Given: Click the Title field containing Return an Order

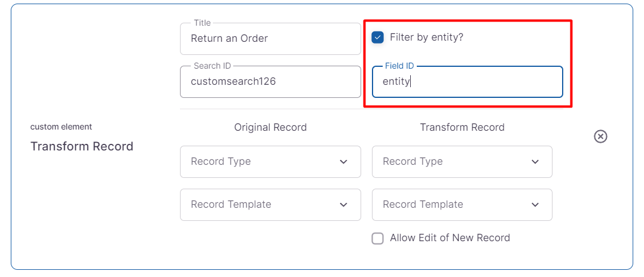Looking at the screenshot, I should click(270, 39).
